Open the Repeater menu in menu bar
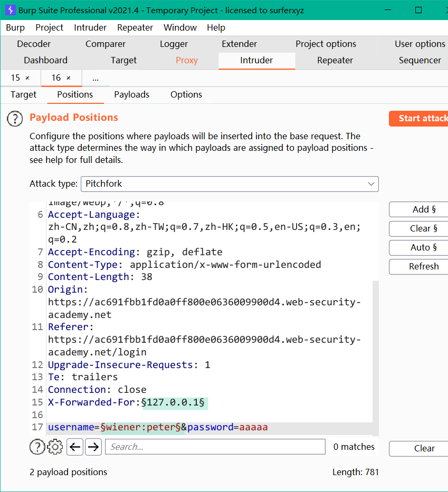 (135, 27)
